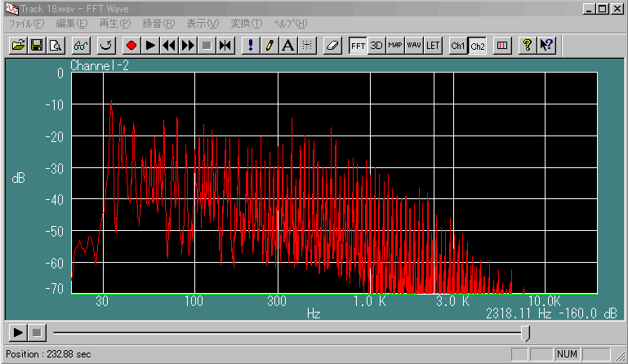Open the 表示(V) menu

point(202,23)
